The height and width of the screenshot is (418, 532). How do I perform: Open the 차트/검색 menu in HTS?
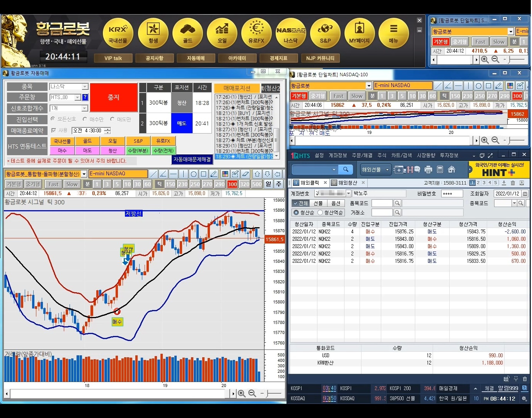401,155
